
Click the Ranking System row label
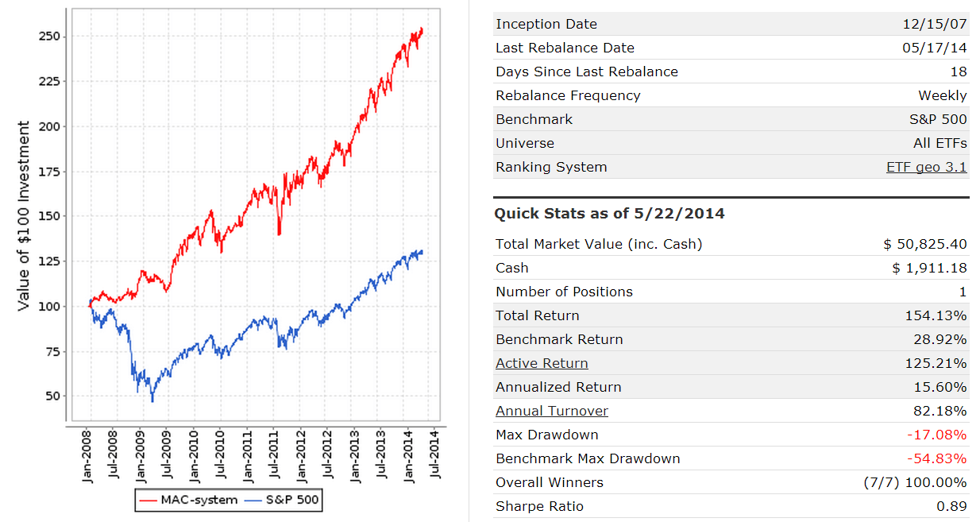point(551,167)
